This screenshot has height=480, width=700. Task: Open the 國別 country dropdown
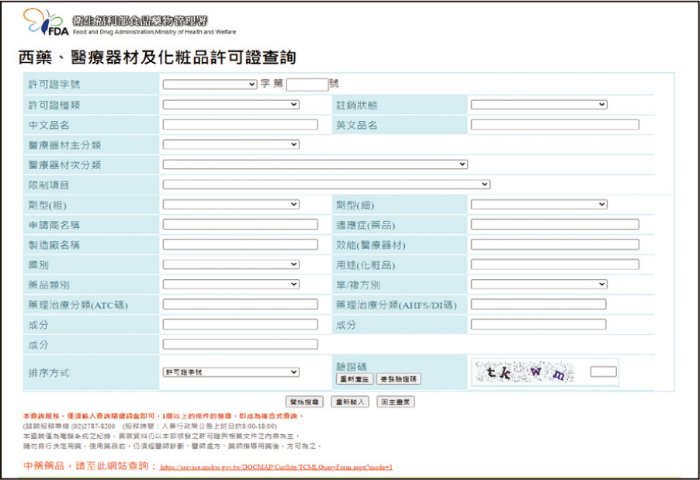(231, 264)
